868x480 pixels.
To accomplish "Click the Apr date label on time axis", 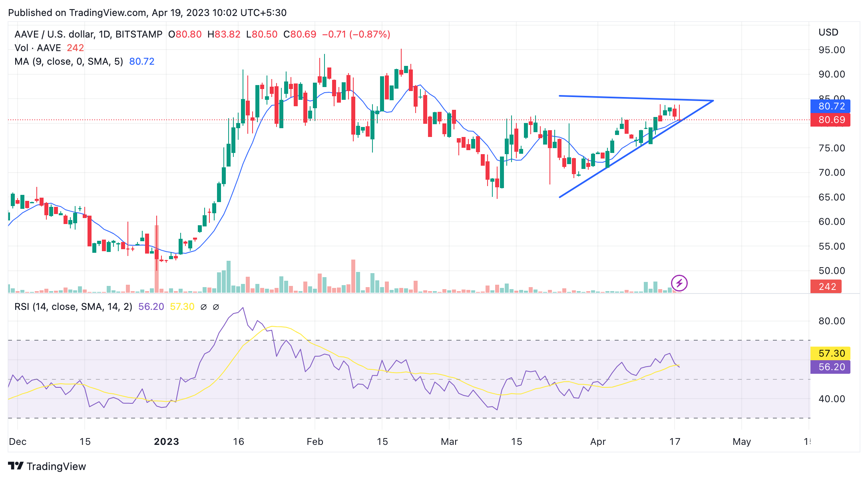I will pyautogui.click(x=598, y=442).
